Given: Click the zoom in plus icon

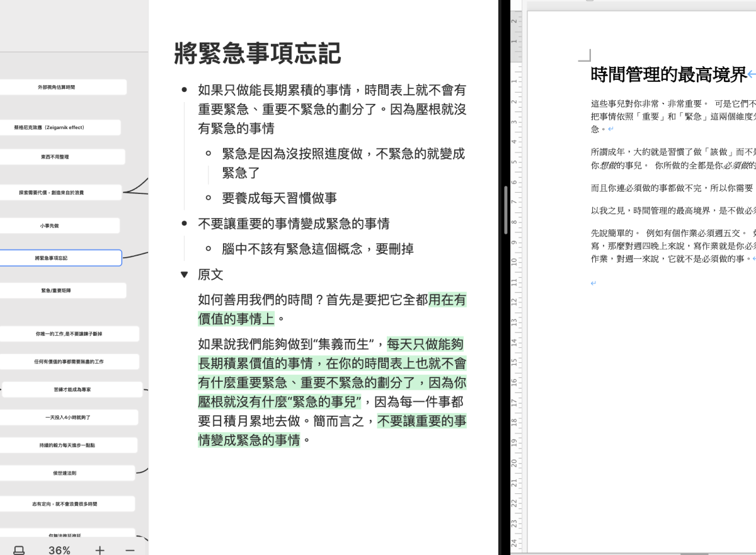Looking at the screenshot, I should [100, 550].
